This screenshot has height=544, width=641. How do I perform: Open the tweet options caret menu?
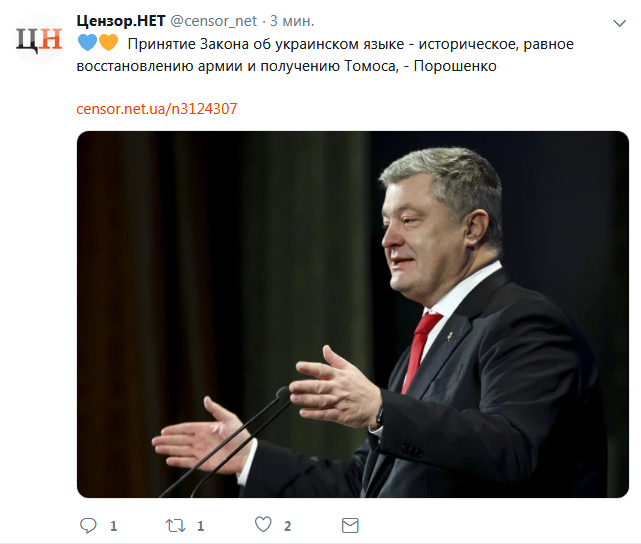pos(620,23)
